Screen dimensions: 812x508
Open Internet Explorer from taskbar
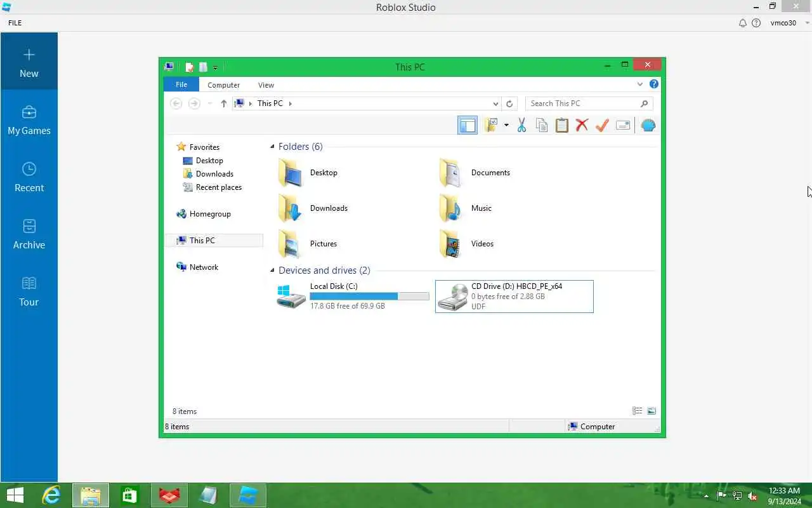[x=51, y=495]
